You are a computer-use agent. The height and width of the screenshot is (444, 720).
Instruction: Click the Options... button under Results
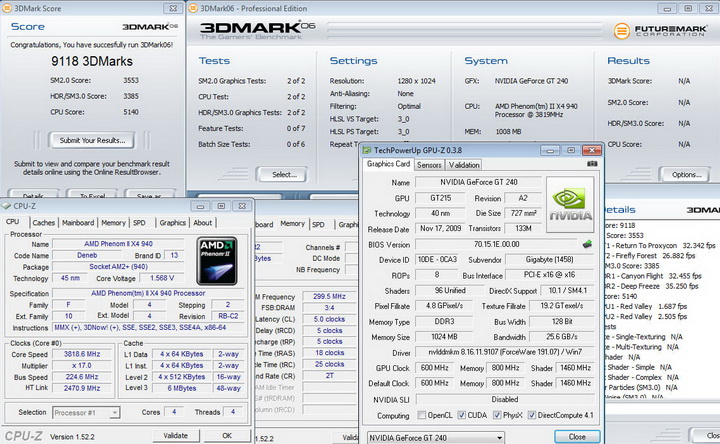coord(686,174)
